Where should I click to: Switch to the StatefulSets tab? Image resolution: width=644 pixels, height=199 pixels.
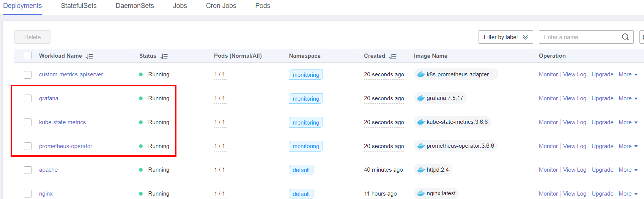coord(79,6)
